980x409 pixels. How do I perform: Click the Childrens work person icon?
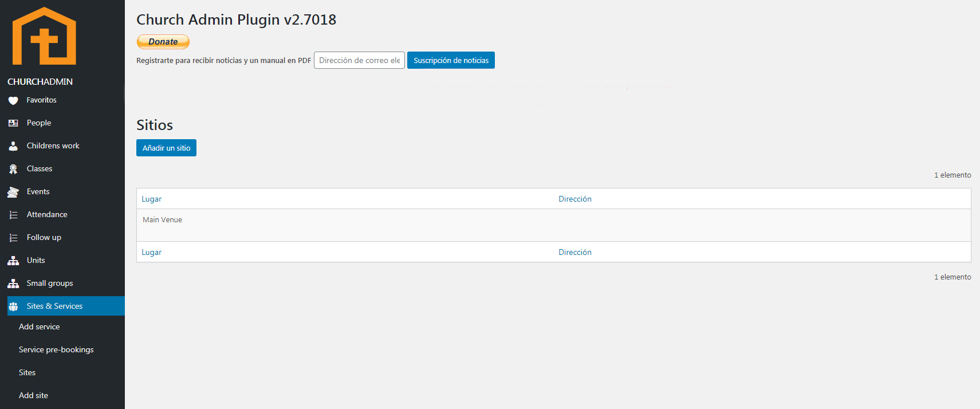pos(13,146)
